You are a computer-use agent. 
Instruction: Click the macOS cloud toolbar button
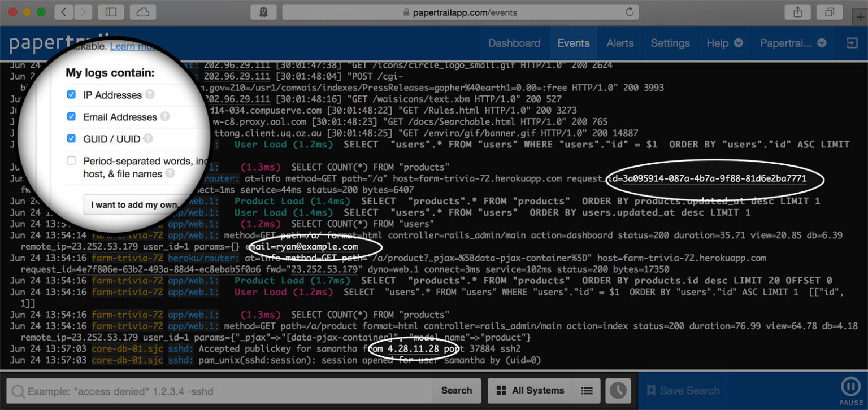coord(142,12)
